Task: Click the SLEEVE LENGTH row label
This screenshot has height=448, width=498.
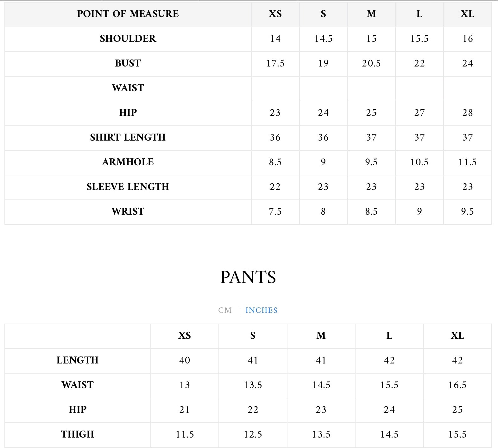Action: point(128,187)
